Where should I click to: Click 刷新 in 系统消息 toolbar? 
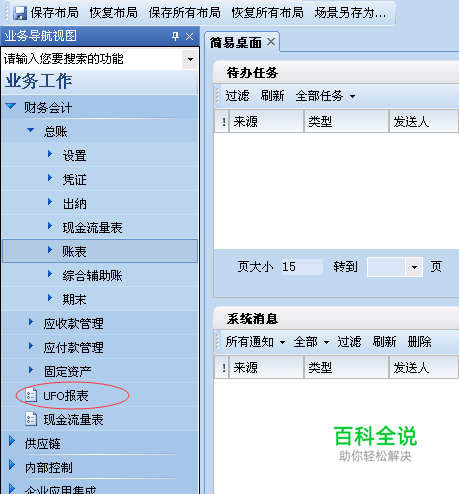point(384,342)
